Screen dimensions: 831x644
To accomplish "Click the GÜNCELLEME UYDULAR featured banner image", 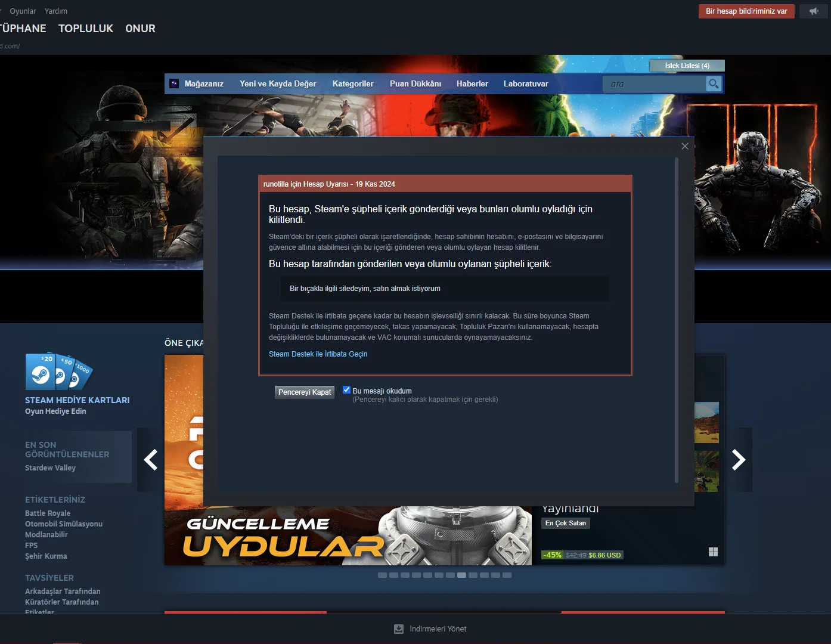I will [348, 535].
